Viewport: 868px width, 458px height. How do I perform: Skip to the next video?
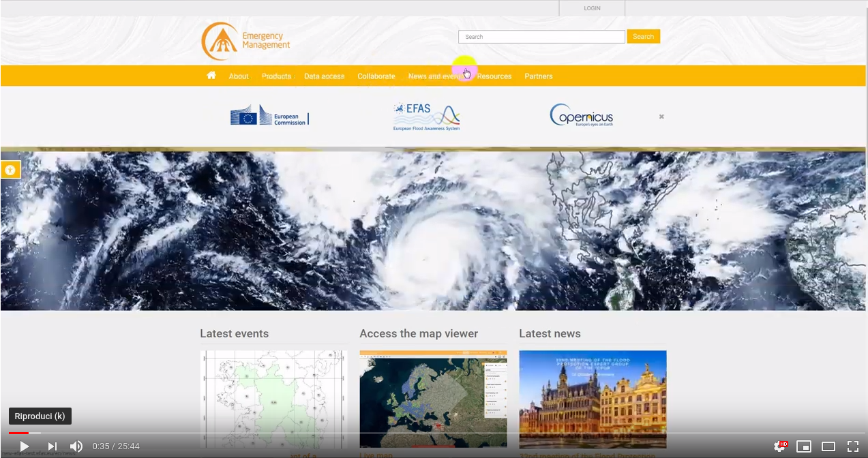click(x=52, y=446)
